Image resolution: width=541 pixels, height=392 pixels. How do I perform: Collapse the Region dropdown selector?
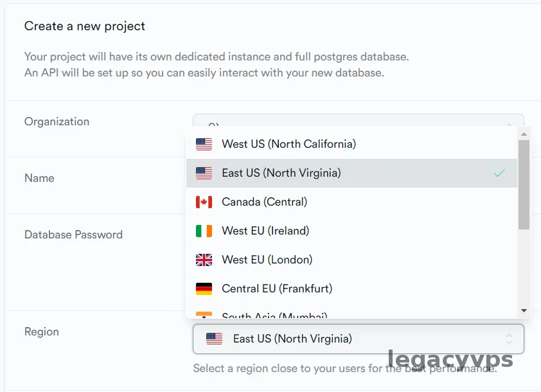pos(357,339)
